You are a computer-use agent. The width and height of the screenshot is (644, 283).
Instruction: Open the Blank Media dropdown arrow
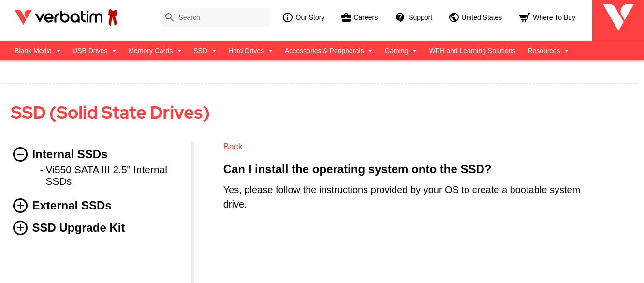coord(59,51)
